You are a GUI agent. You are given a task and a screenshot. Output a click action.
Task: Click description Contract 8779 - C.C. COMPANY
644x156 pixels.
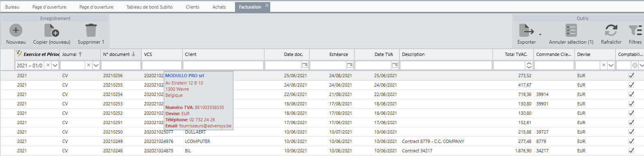pos(433,141)
